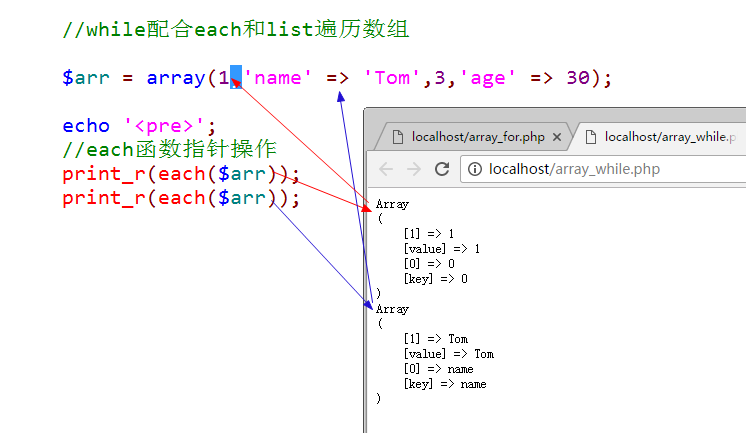Switch to the localhost/array_for.php tab

coord(476,136)
